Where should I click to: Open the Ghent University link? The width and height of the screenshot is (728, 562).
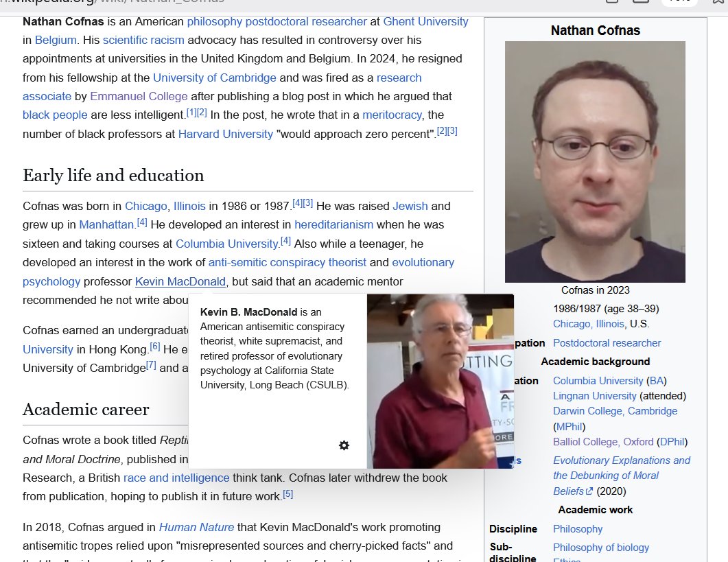click(x=425, y=22)
